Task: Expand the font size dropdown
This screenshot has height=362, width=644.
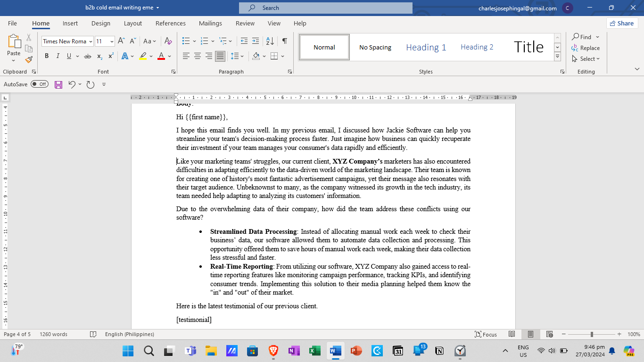Action: pos(112,41)
